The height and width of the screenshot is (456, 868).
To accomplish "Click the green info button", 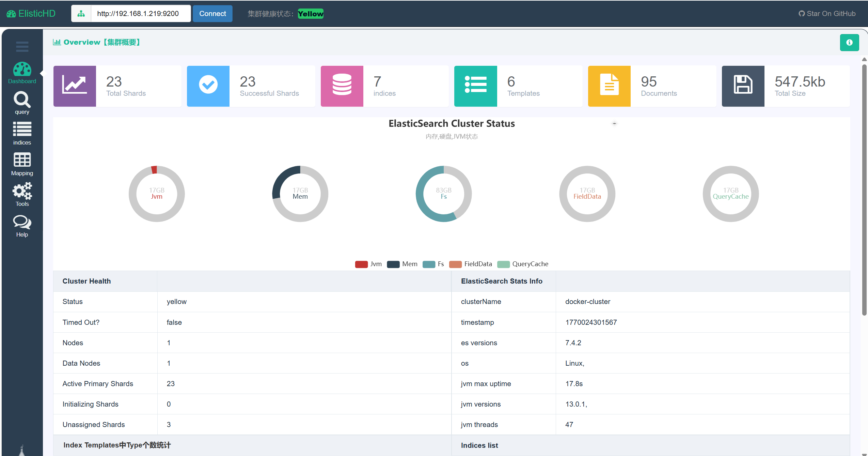I will (x=849, y=42).
